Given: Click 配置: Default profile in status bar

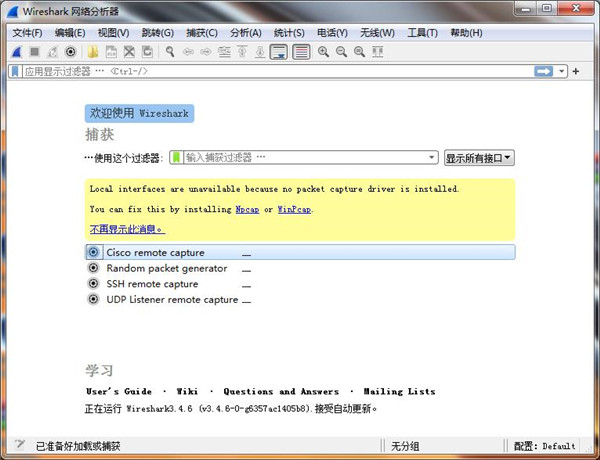Looking at the screenshot, I should pos(545,446).
